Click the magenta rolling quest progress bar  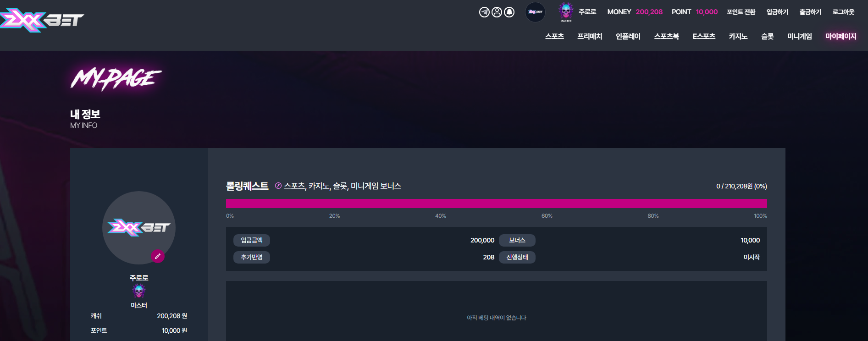coord(497,203)
